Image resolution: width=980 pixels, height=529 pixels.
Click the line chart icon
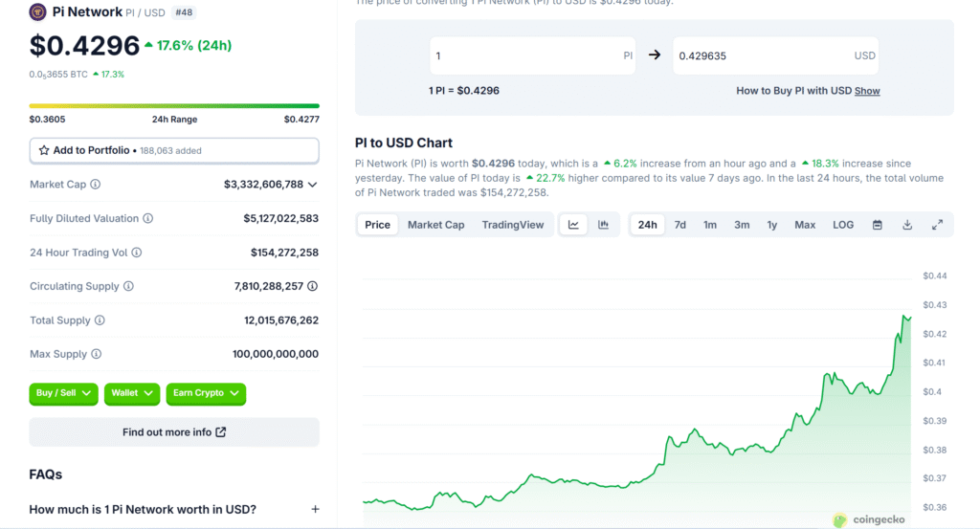point(573,225)
